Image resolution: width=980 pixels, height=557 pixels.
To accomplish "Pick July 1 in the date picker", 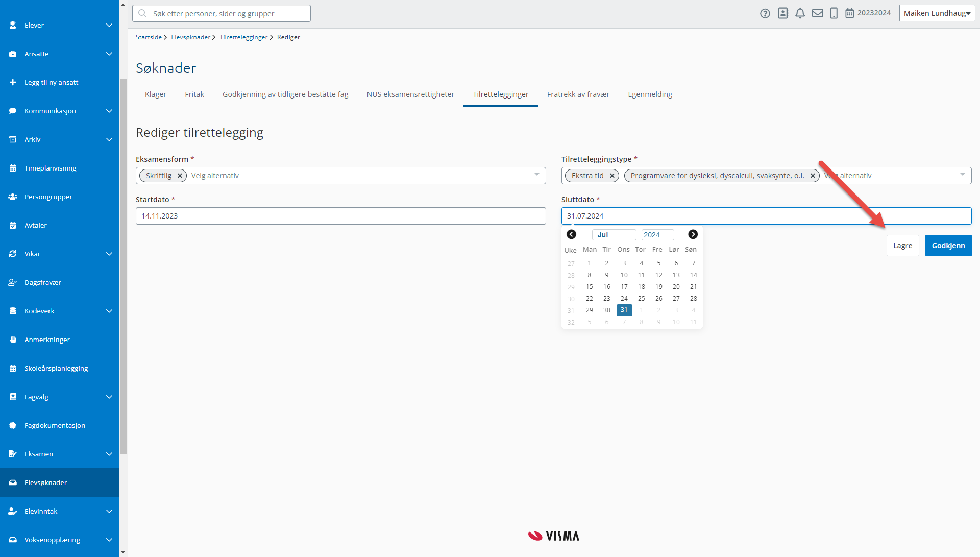I will (x=589, y=263).
